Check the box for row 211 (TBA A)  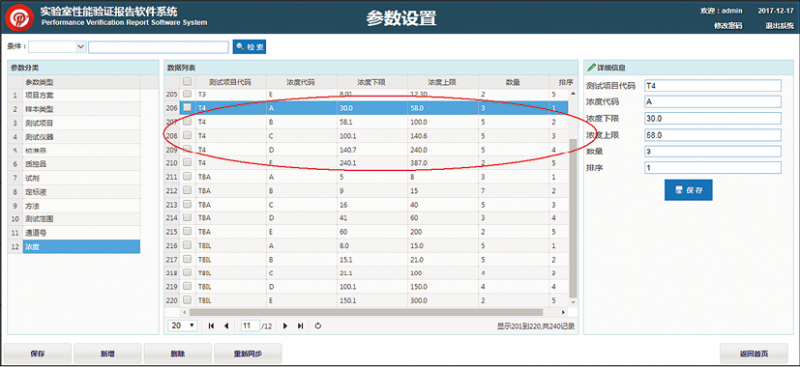tap(187, 177)
